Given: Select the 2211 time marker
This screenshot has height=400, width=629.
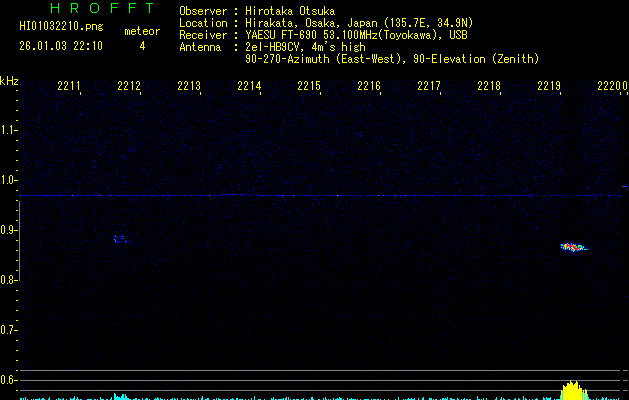Looking at the screenshot, I should [x=69, y=87].
